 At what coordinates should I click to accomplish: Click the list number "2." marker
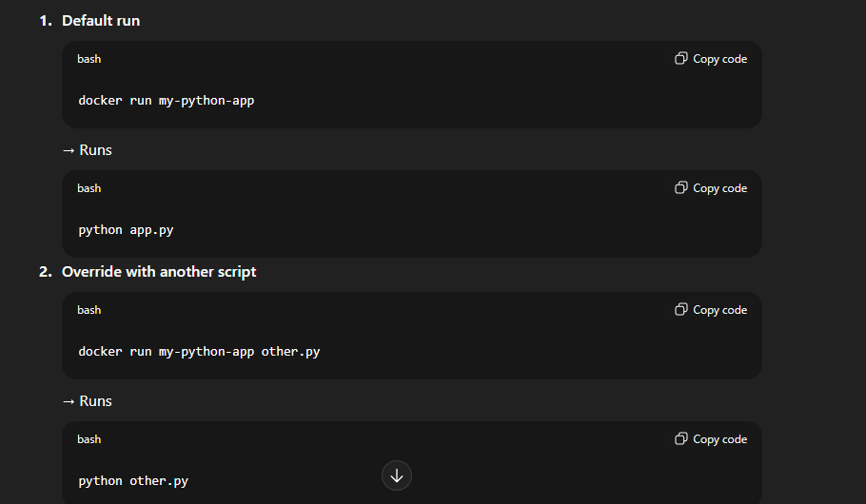[46, 272]
